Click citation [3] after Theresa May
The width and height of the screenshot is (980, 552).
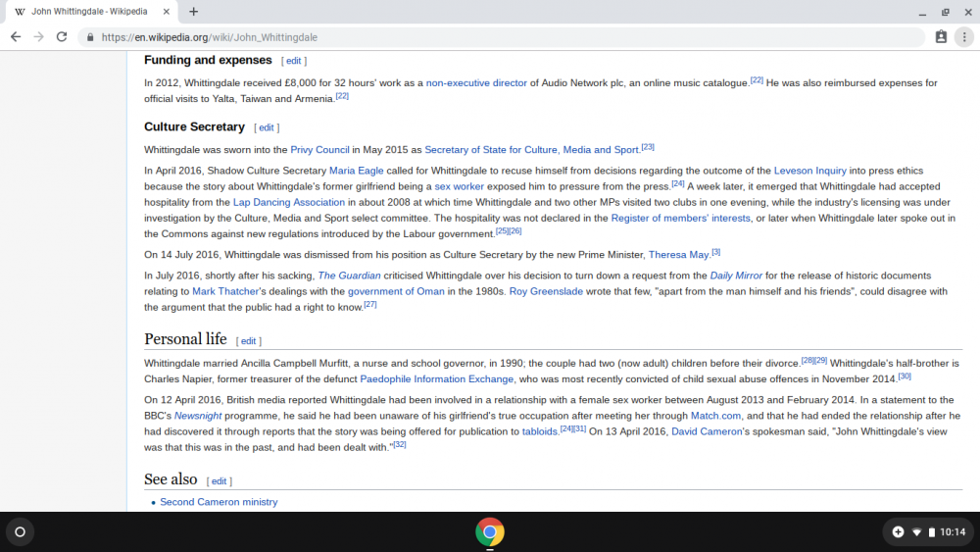click(x=716, y=252)
